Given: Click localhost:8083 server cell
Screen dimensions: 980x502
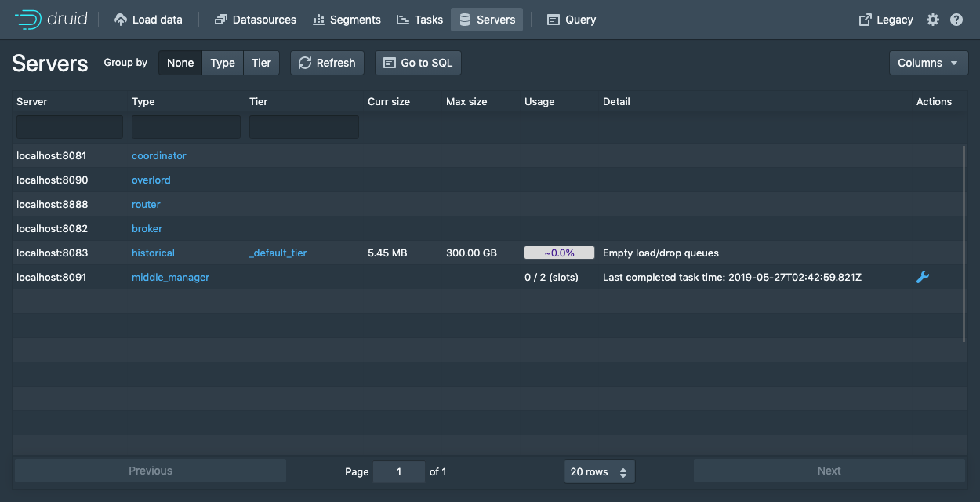Looking at the screenshot, I should [x=52, y=253].
